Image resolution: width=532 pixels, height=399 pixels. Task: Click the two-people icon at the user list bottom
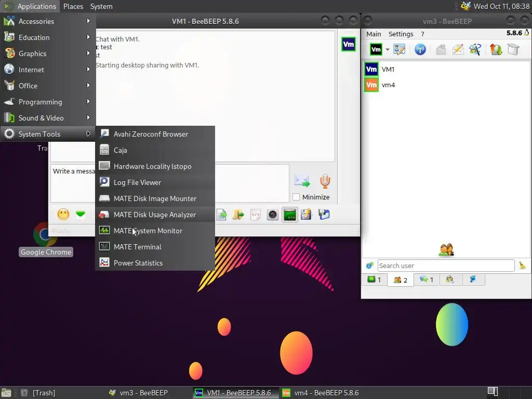(x=446, y=249)
